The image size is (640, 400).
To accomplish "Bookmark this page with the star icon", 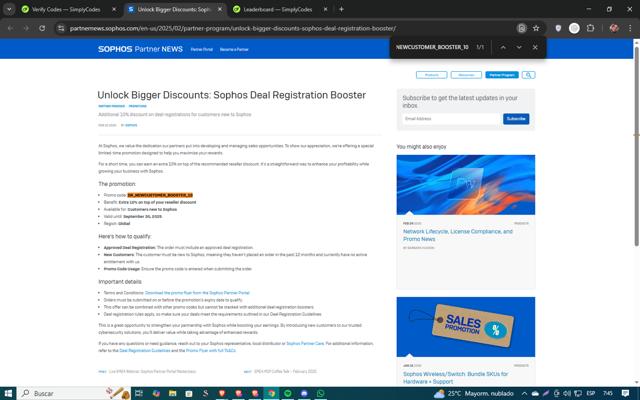I will (536, 28).
